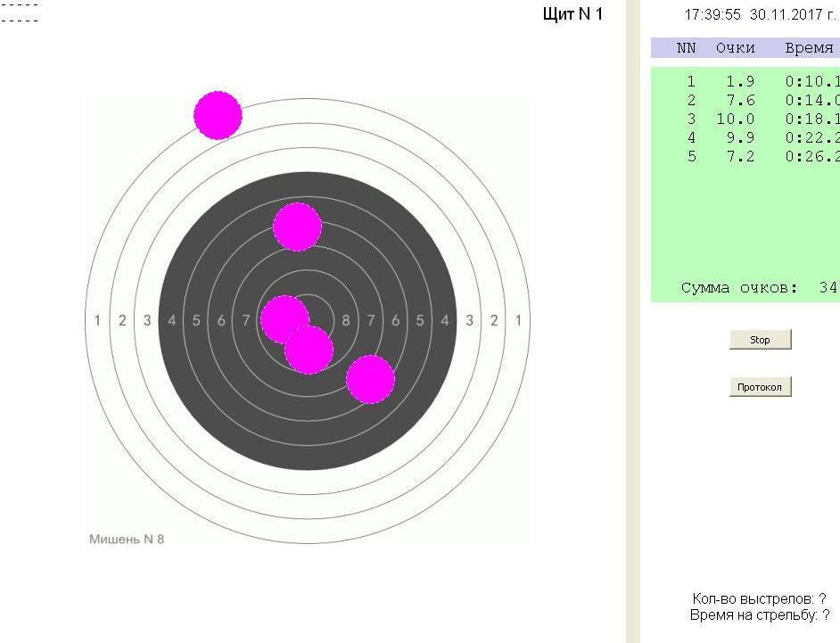This screenshot has height=643, width=840.
Task: Click the topmost shot marker inside the black zone
Action: tap(297, 227)
